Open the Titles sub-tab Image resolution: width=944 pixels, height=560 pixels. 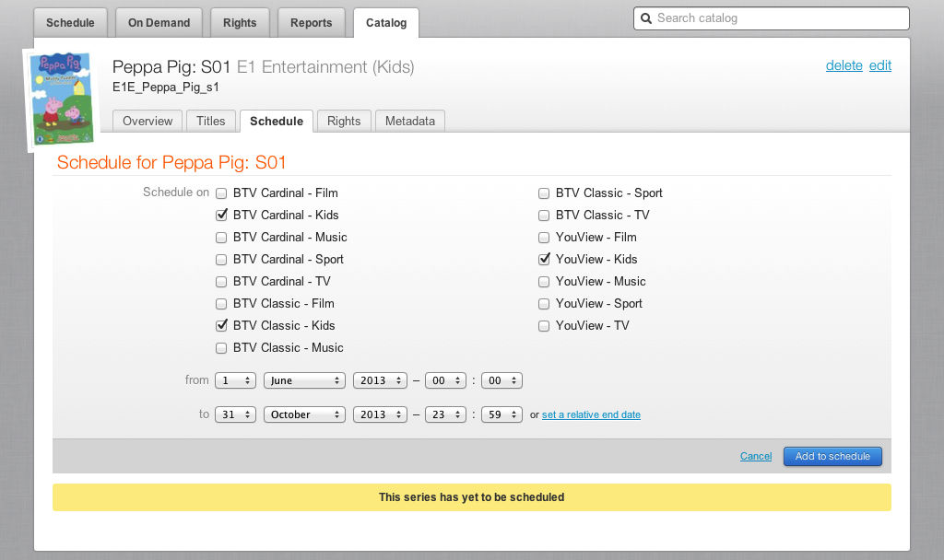211,121
